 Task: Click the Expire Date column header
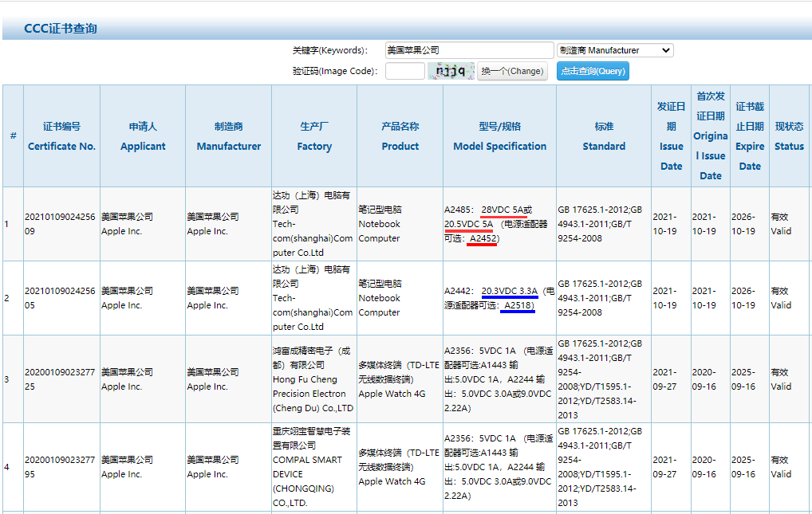tap(750, 136)
